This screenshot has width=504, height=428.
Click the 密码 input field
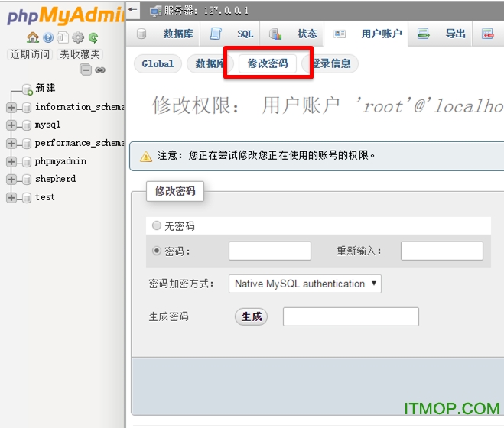(270, 251)
